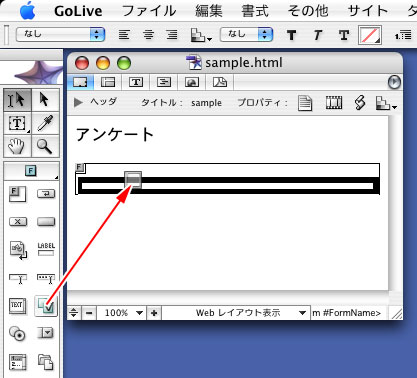417x378 pixels.
Task: Open the page properties document icon
Action: pyautogui.click(x=305, y=103)
